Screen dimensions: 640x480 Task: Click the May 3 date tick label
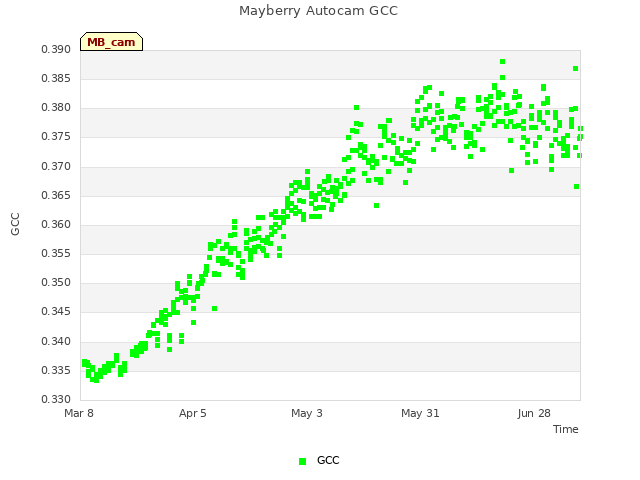tap(307, 413)
